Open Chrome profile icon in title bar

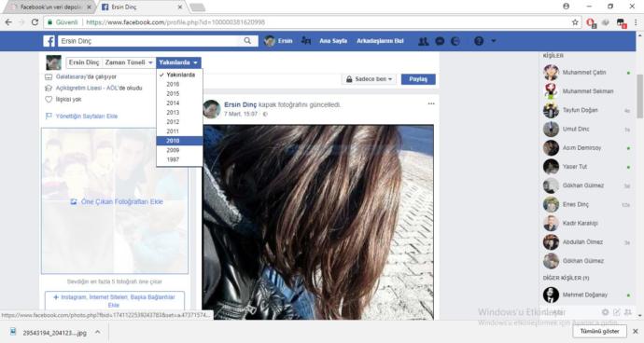tap(567, 7)
